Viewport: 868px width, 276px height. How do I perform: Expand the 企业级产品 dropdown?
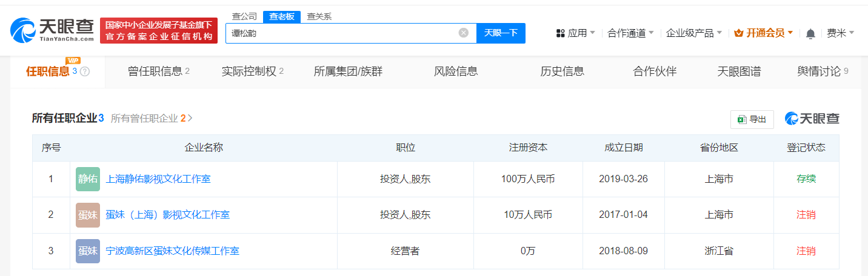pyautogui.click(x=694, y=33)
